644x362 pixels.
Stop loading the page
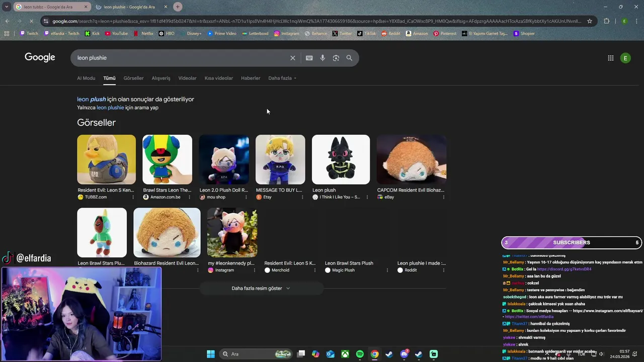pos(31,21)
